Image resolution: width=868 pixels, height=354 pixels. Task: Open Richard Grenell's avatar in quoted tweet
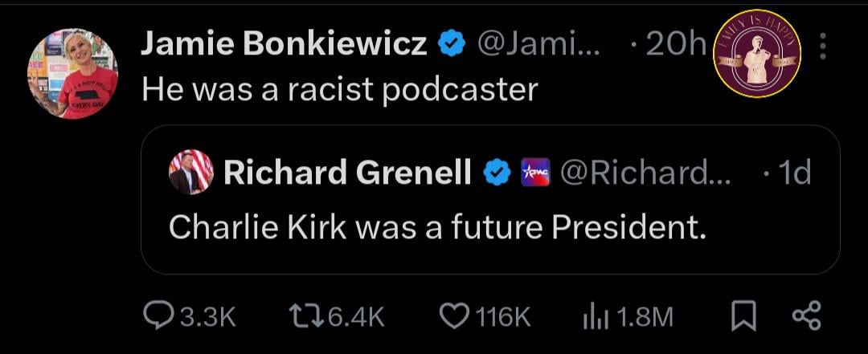(x=191, y=172)
